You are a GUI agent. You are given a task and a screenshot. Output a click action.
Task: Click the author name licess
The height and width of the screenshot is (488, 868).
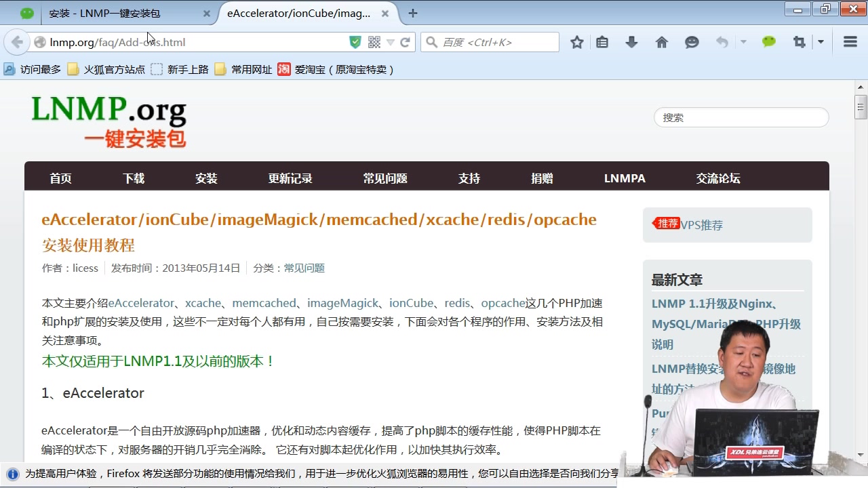point(85,268)
